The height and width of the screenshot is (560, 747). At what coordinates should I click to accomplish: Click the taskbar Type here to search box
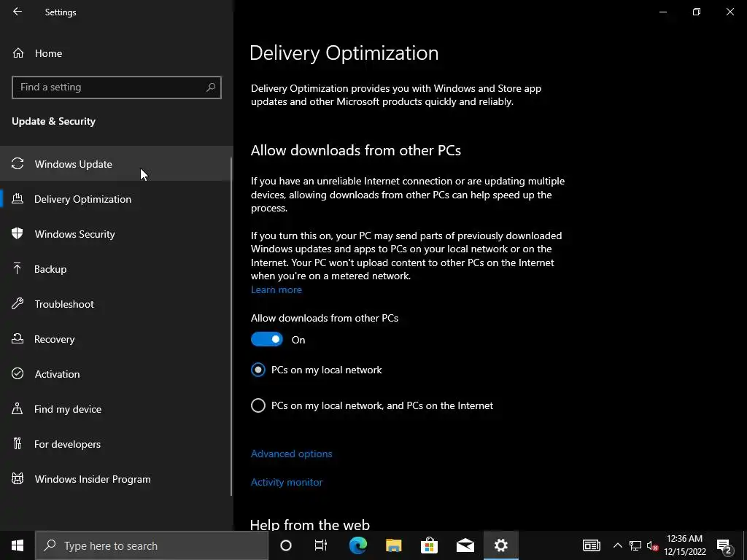coord(152,545)
